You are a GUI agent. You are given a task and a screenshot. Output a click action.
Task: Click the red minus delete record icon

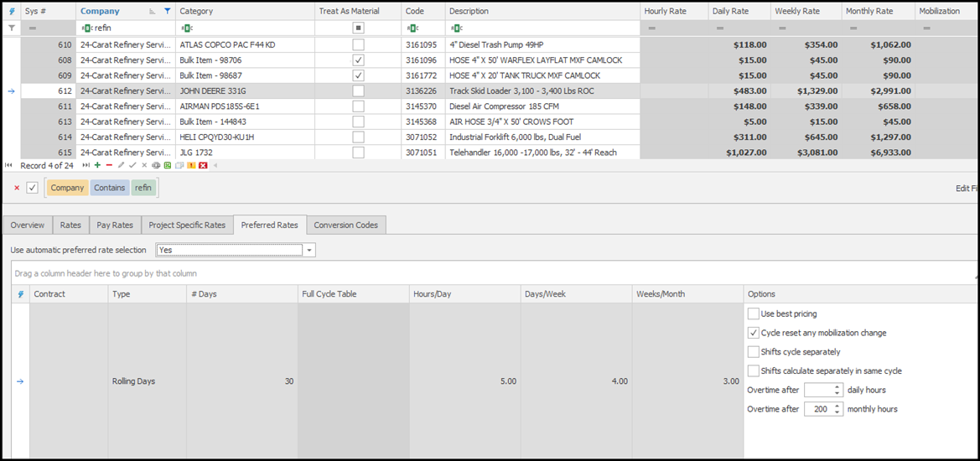pos(109,166)
